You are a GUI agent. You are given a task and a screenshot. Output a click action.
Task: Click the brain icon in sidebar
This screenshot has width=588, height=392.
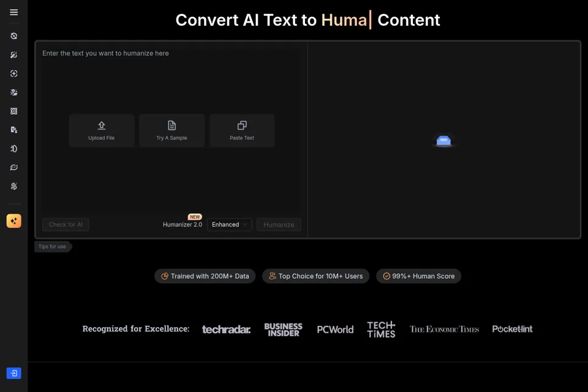click(14, 149)
